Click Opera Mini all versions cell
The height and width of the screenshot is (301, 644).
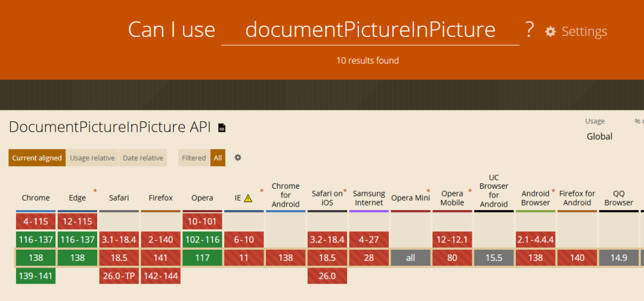pos(411,258)
